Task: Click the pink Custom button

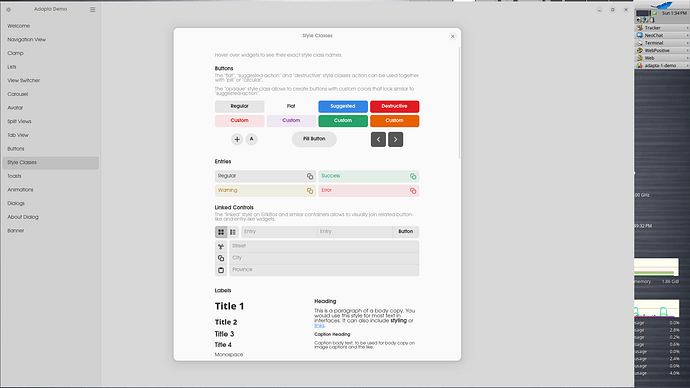Action: 239,121
